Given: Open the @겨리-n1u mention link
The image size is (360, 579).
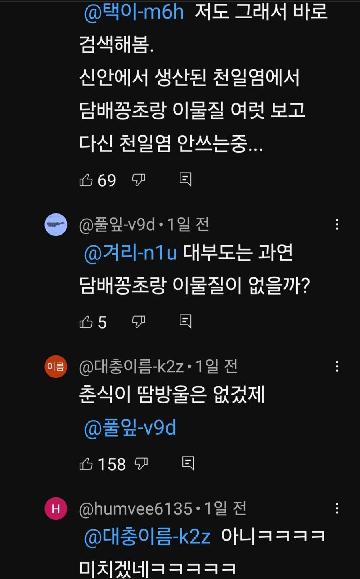Looking at the screenshot, I should point(130,253).
